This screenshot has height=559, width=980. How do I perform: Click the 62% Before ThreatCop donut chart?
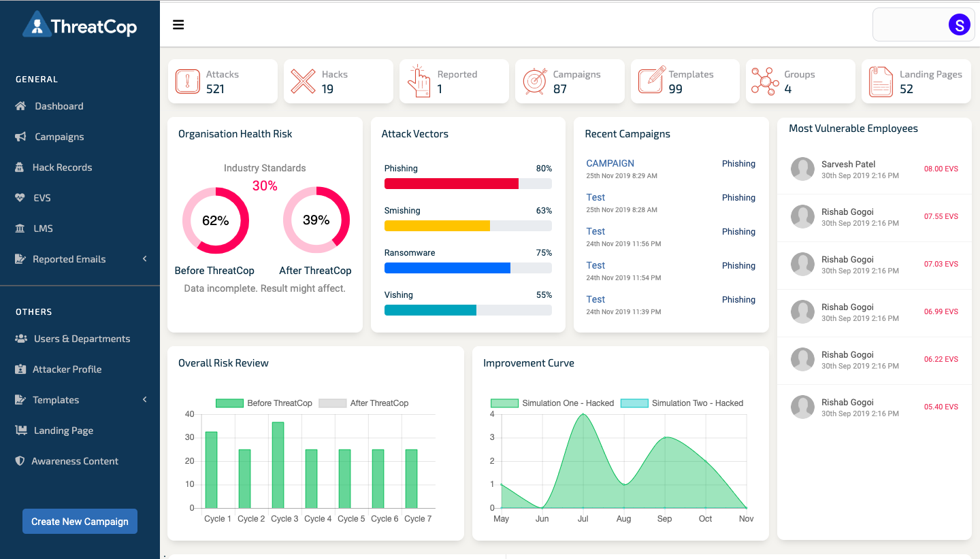[x=216, y=220]
